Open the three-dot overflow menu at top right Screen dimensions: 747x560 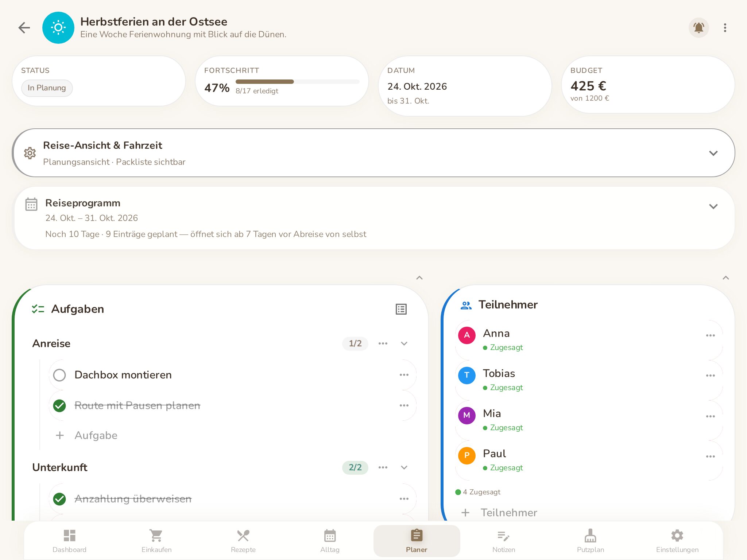click(x=725, y=28)
